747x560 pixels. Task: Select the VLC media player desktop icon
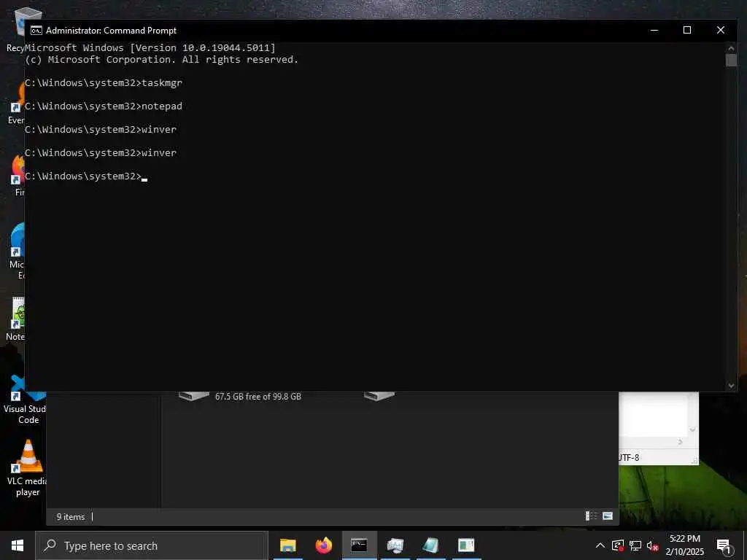pyautogui.click(x=28, y=467)
